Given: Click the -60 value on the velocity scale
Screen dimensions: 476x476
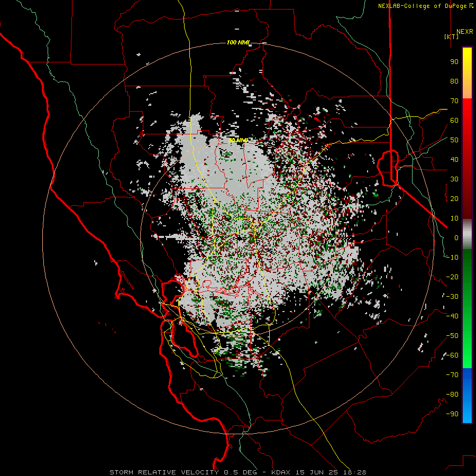Looking at the screenshot, I should coord(452,355).
